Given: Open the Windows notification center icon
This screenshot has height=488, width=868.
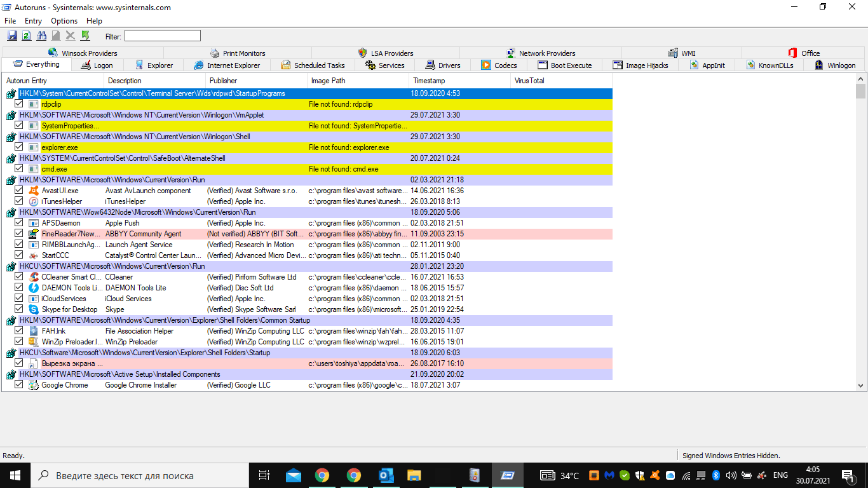Looking at the screenshot, I should pyautogui.click(x=848, y=475).
